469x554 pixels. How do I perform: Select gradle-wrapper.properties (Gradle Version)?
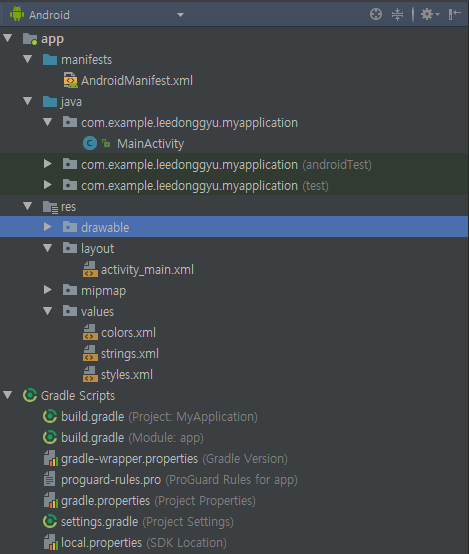tap(175, 459)
